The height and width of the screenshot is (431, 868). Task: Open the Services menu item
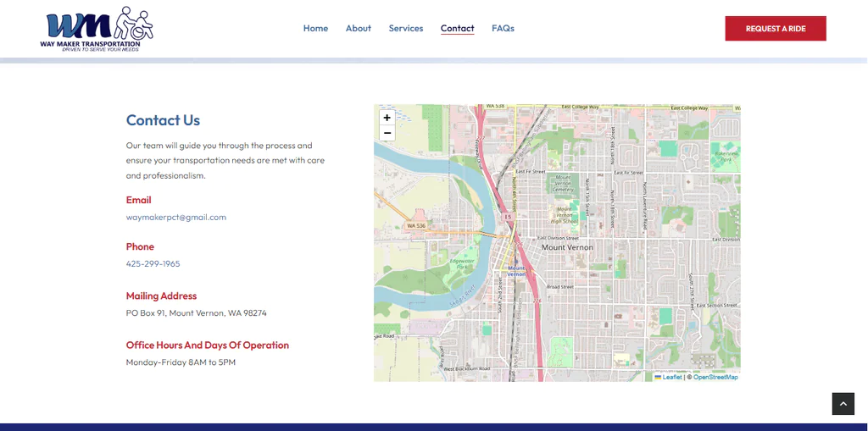(406, 28)
